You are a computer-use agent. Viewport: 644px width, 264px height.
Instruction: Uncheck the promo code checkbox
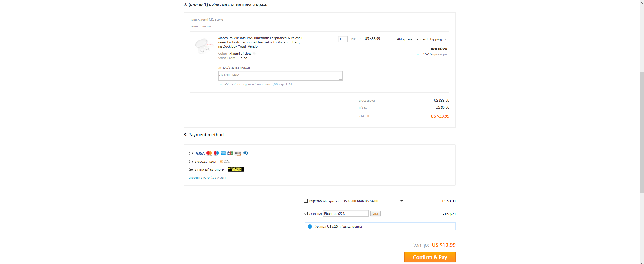306,213
